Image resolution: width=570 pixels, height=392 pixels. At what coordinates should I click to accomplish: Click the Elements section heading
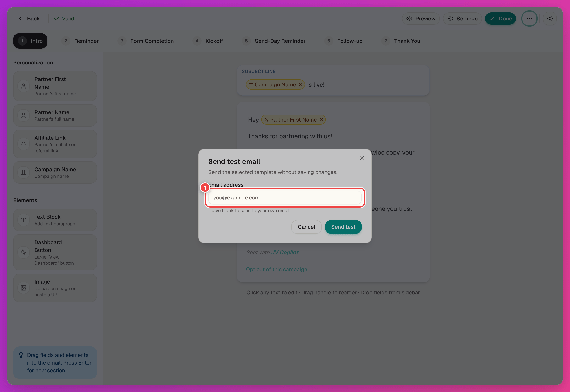(25, 200)
